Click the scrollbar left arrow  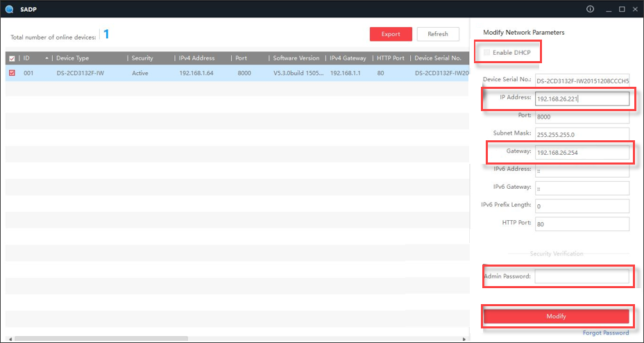[10, 340]
